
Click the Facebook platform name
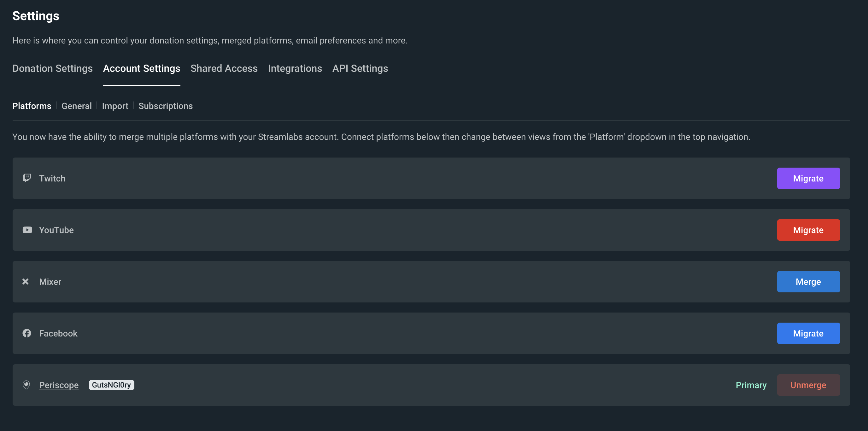pos(58,333)
